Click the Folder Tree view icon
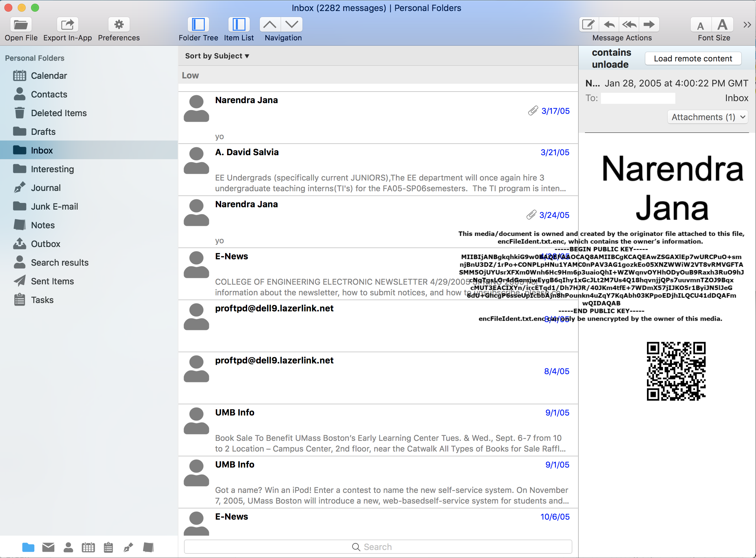Screen dimensions: 756x558 tap(198, 25)
